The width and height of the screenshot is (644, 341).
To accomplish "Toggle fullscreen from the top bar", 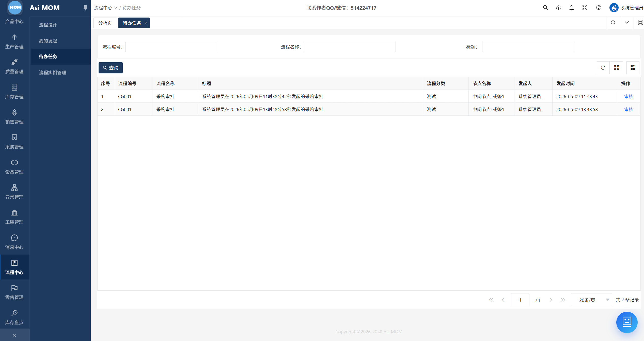I will click(x=585, y=8).
